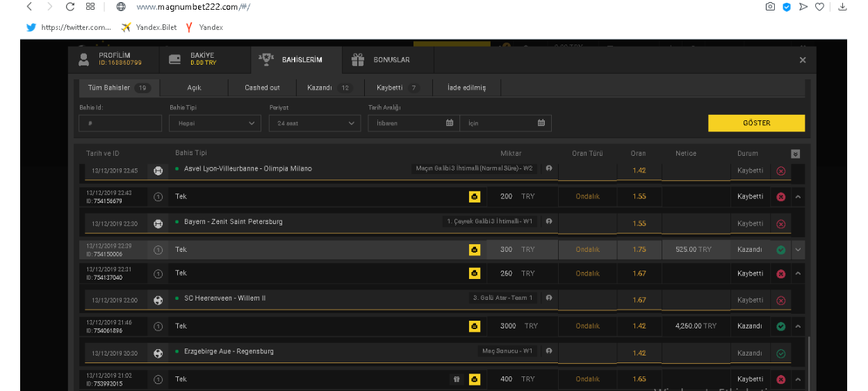Click the basketball icon beside Asvel Lyon-Villeurbanne
868x391 pixels.
pos(158,170)
